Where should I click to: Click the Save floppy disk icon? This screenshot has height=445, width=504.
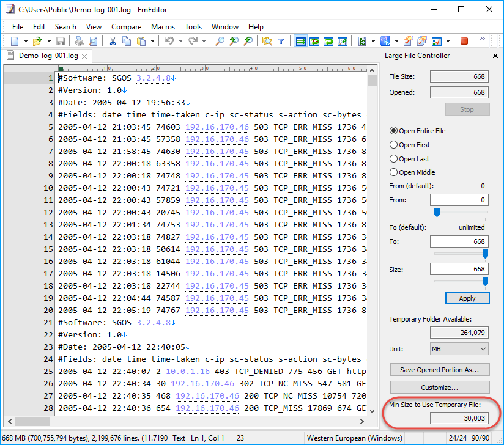(x=61, y=41)
